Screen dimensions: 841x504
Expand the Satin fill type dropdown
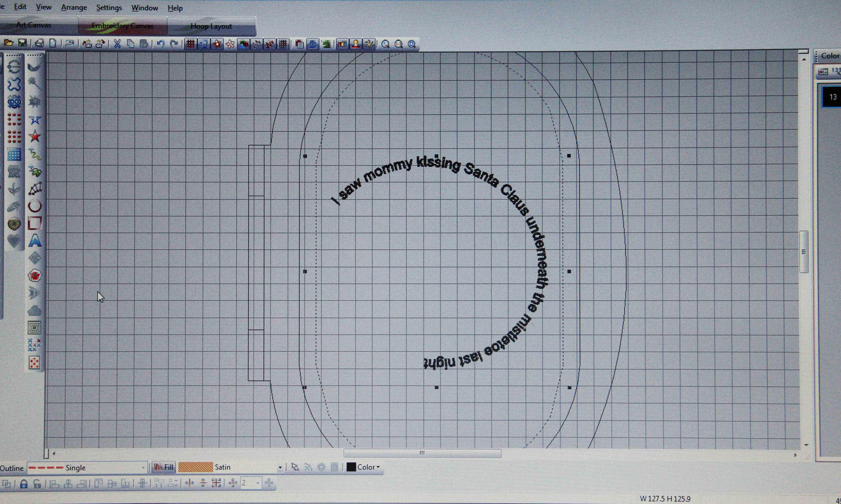pos(280,468)
